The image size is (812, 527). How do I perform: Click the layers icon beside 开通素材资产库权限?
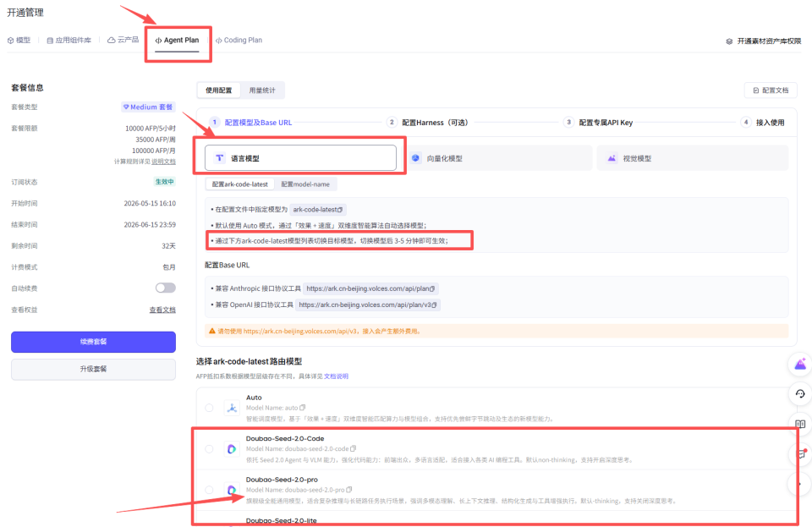tap(729, 41)
